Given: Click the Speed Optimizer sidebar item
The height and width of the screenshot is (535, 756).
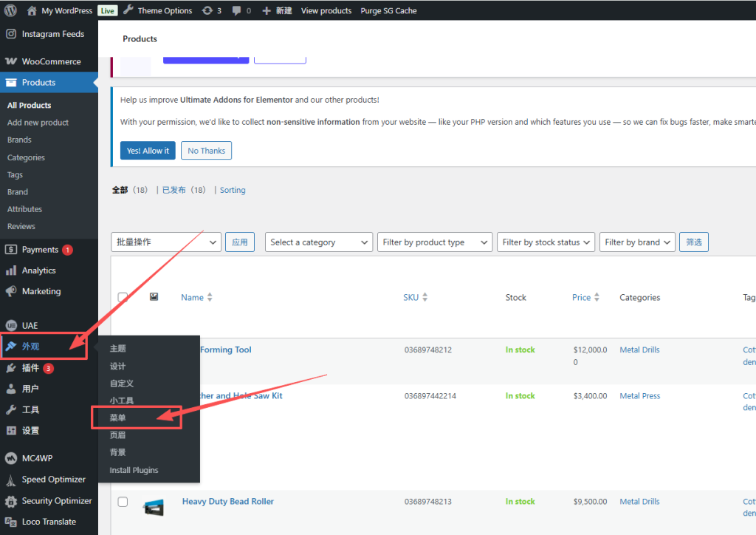Looking at the screenshot, I should pos(53,480).
